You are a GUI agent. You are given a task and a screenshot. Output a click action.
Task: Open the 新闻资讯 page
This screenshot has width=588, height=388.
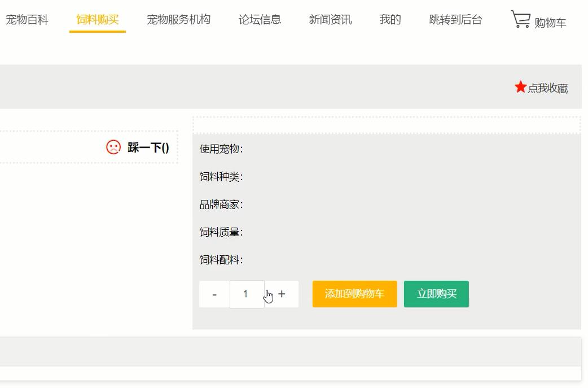[330, 20]
